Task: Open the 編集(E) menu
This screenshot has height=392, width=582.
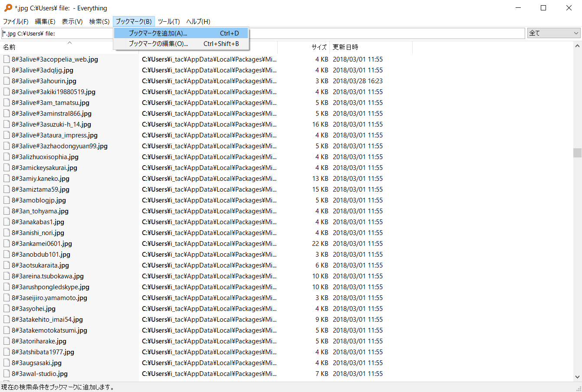Action: [x=45, y=21]
